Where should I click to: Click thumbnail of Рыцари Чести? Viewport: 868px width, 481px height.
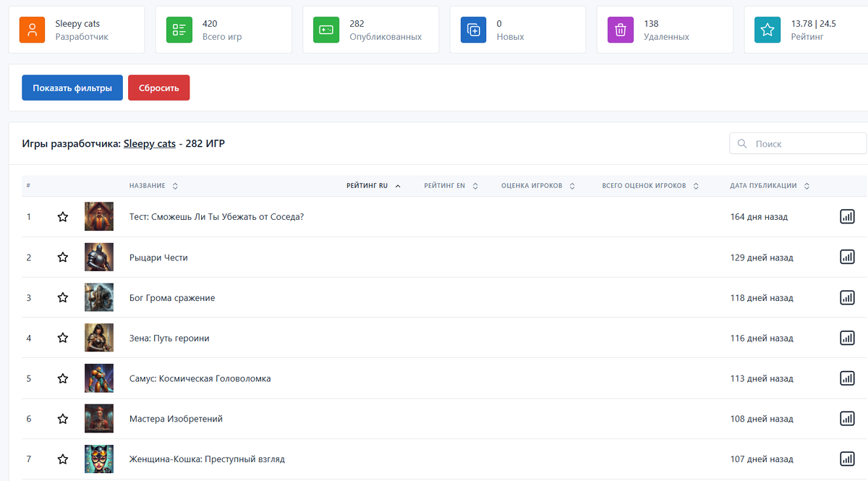coord(99,257)
